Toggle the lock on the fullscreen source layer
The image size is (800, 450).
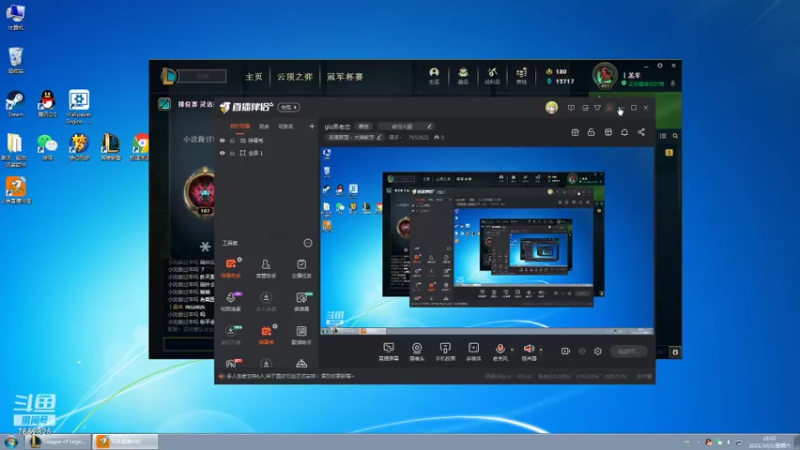(x=232, y=153)
